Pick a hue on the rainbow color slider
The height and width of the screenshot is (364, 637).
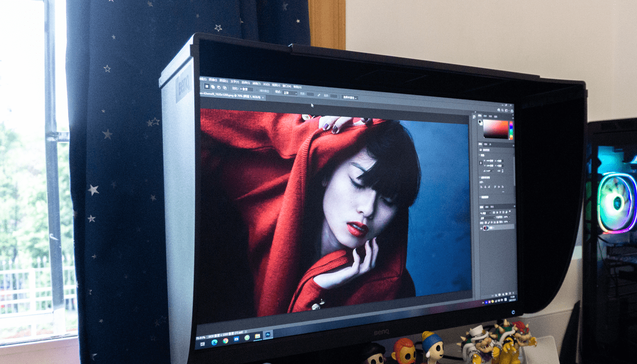(x=511, y=130)
